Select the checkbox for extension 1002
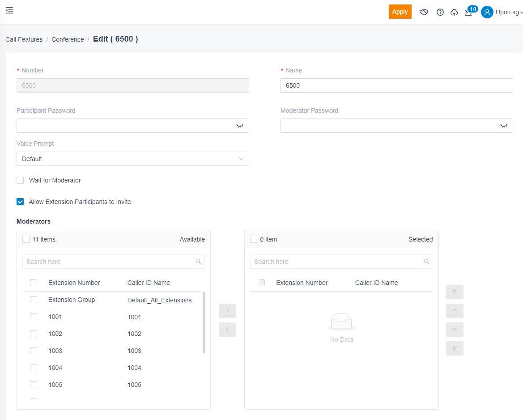Image resolution: width=523 pixels, height=420 pixels. [34, 334]
